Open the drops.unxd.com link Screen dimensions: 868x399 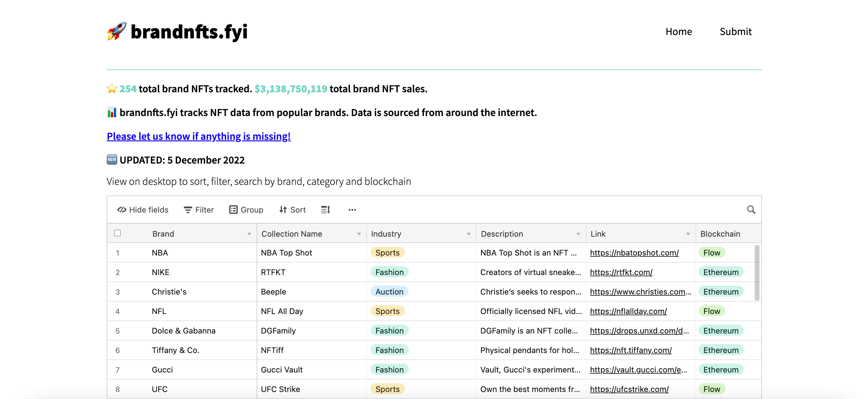(x=639, y=331)
